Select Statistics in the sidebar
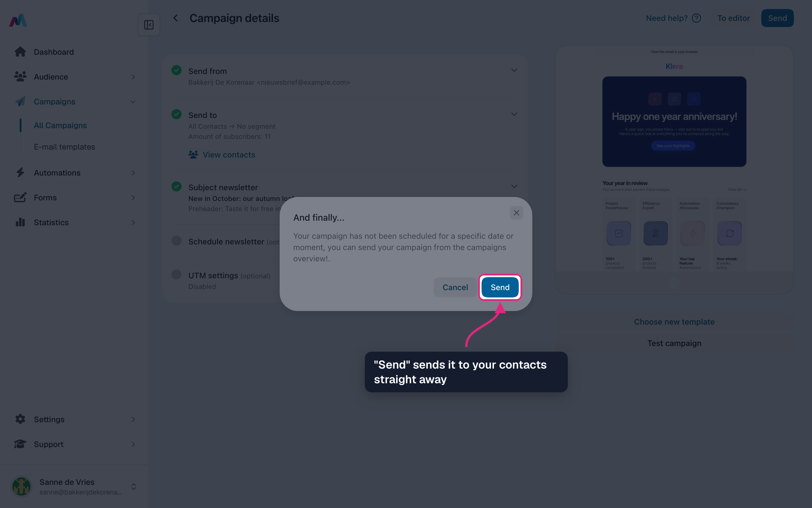 pyautogui.click(x=74, y=222)
